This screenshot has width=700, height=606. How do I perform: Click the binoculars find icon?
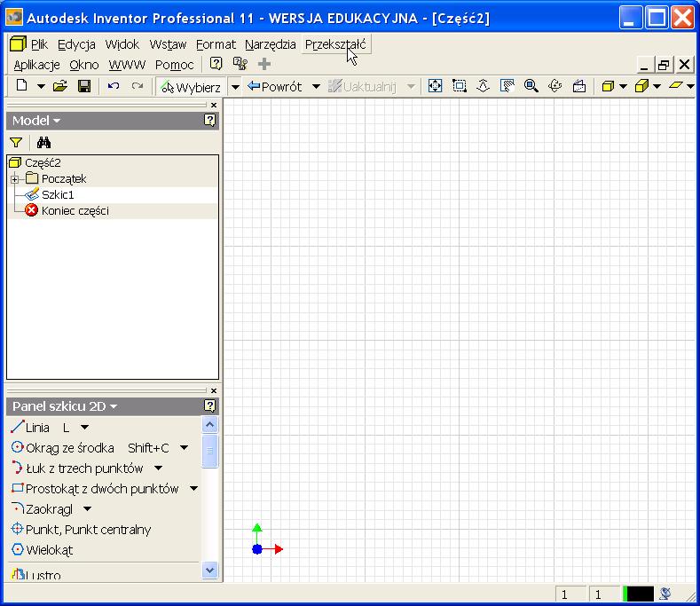click(x=43, y=142)
